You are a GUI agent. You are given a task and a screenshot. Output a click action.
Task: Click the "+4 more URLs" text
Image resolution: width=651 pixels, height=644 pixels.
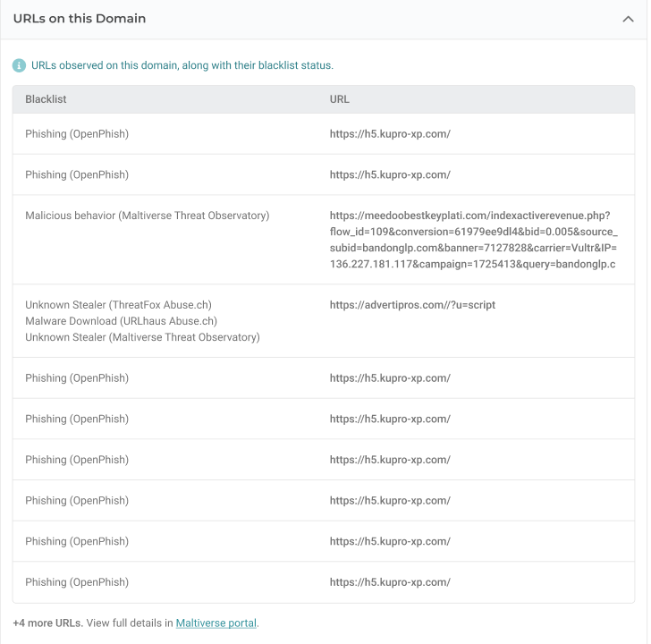[47, 623]
